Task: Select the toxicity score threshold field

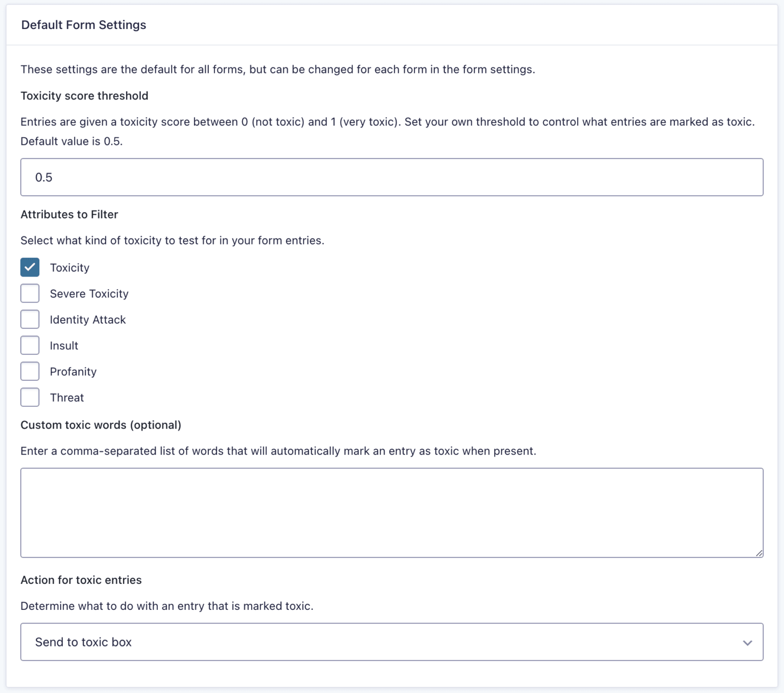Action: (391, 177)
